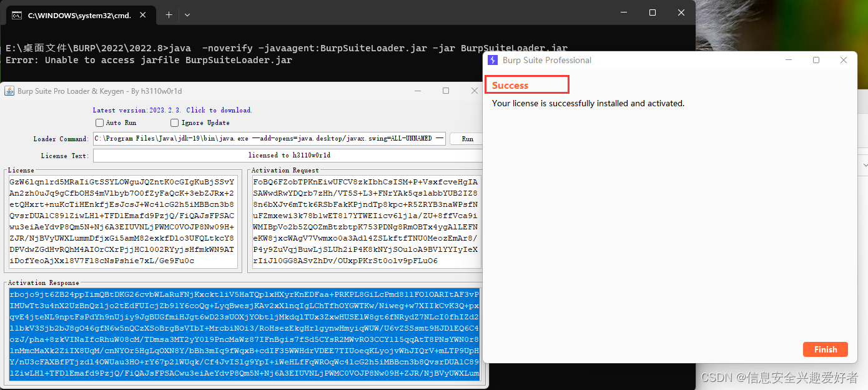Click the Run button next to Loader Command
The width and height of the screenshot is (868, 390).
pyautogui.click(x=467, y=139)
